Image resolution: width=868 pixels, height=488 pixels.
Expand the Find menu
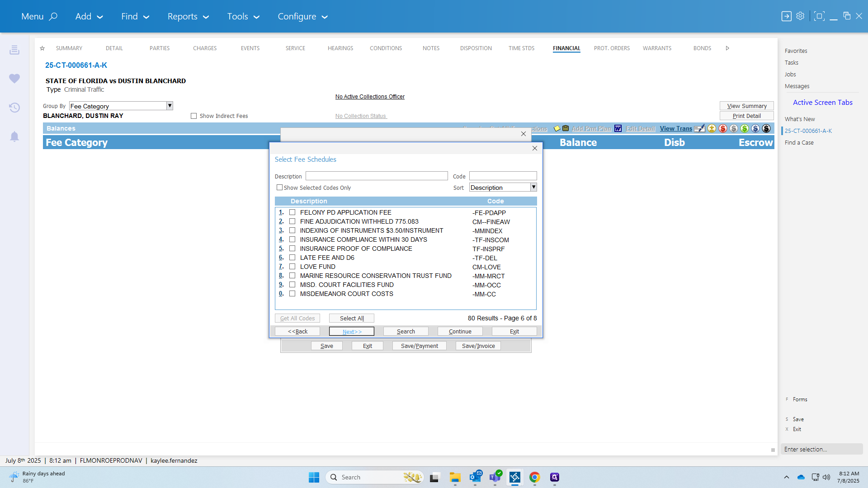pyautogui.click(x=135, y=16)
